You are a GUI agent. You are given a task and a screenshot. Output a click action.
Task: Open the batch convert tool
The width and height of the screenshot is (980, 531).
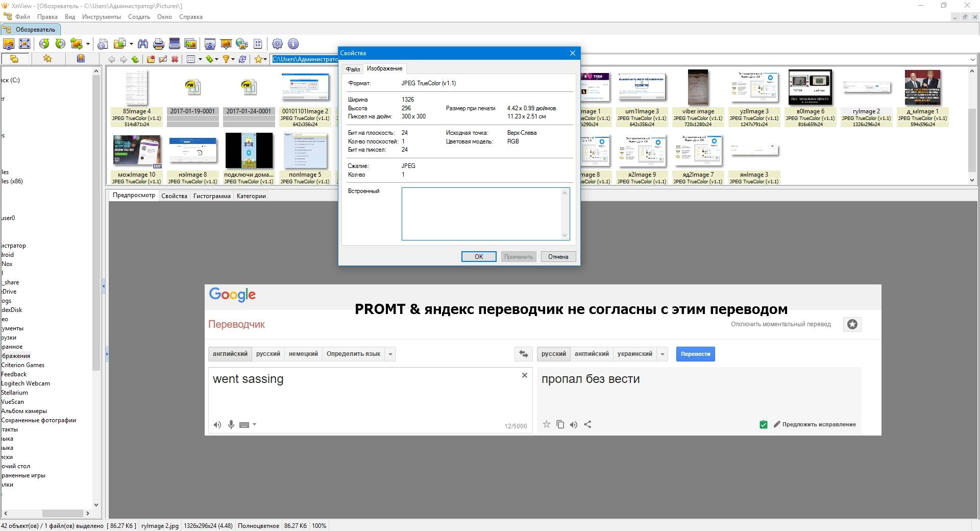click(x=190, y=43)
